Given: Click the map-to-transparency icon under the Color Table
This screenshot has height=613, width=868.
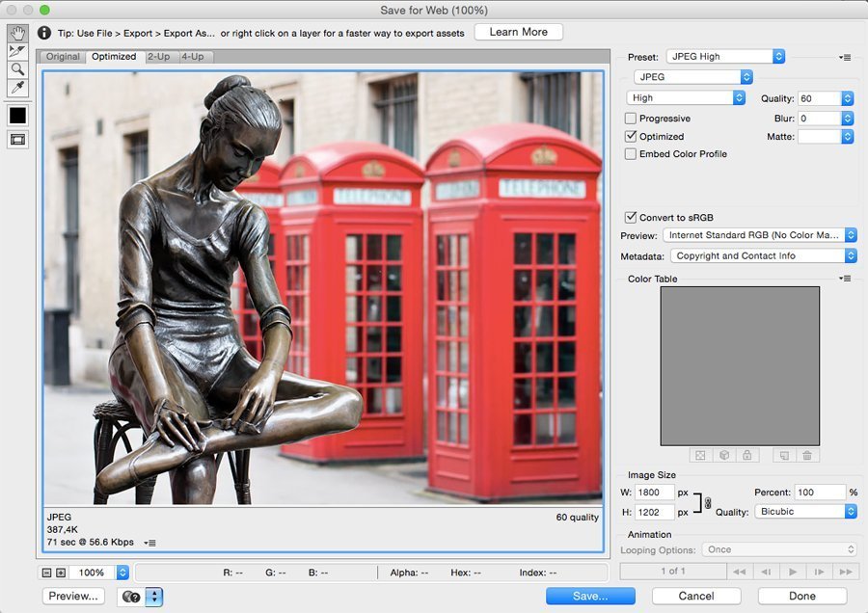Looking at the screenshot, I should [700, 454].
